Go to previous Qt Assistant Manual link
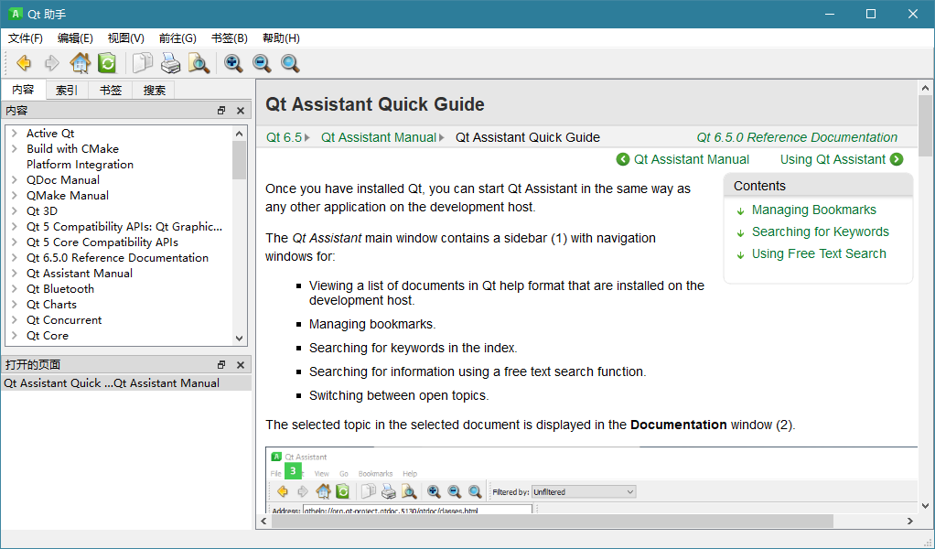The height and width of the screenshot is (549, 935). click(691, 159)
